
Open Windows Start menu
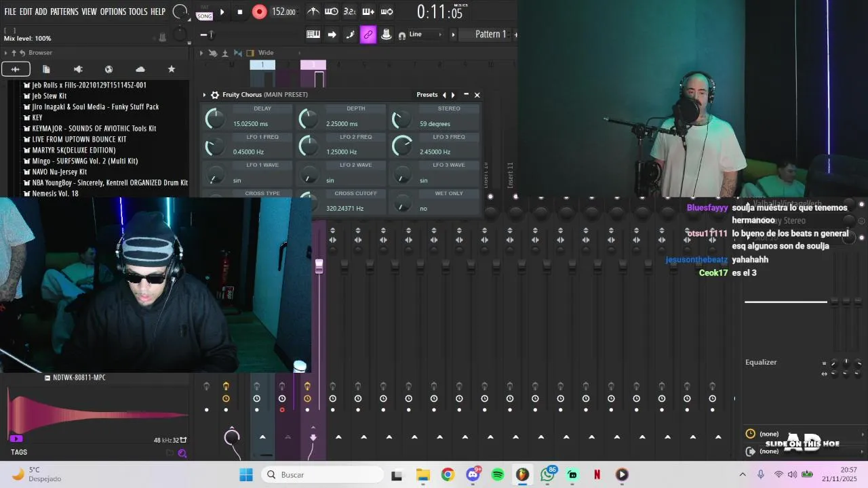[246, 474]
